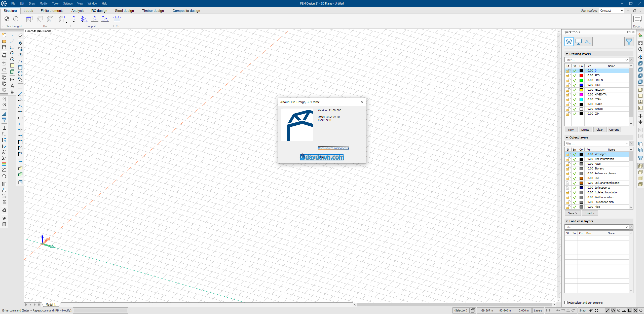This screenshot has width=644, height=314.
Task: Collapse the Object layers section
Action: (x=567, y=137)
